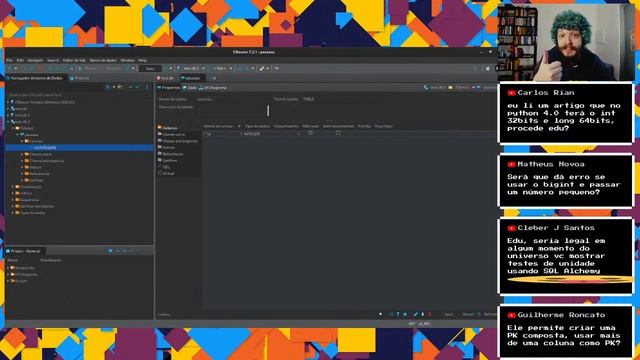
Task: Open the Chaves estrangeiras section in table editor
Action: (178, 141)
